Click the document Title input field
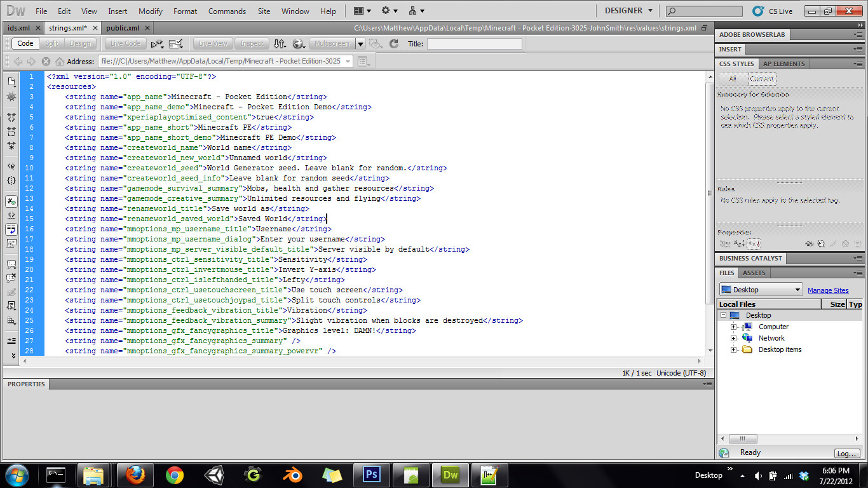Image resolution: width=868 pixels, height=488 pixels. 475,44
